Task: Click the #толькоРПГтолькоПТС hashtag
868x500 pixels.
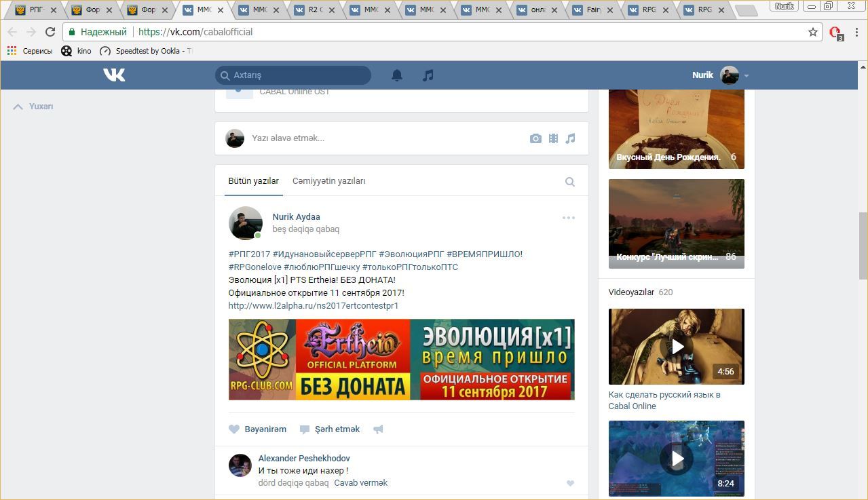Action: pyautogui.click(x=410, y=267)
